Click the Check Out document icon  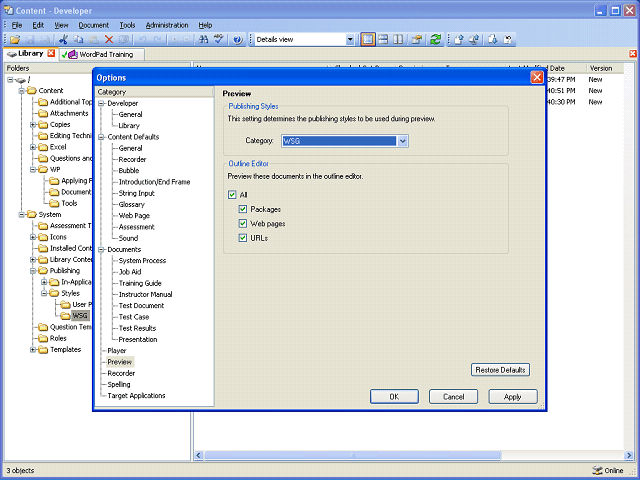point(493,40)
